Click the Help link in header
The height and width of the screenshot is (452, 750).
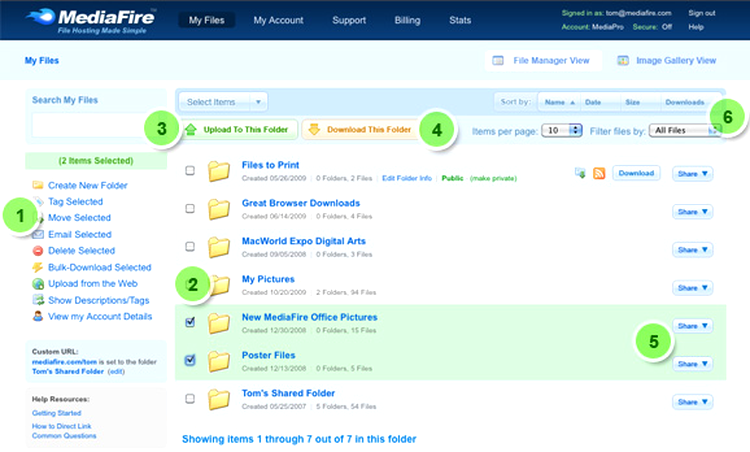coord(696,27)
